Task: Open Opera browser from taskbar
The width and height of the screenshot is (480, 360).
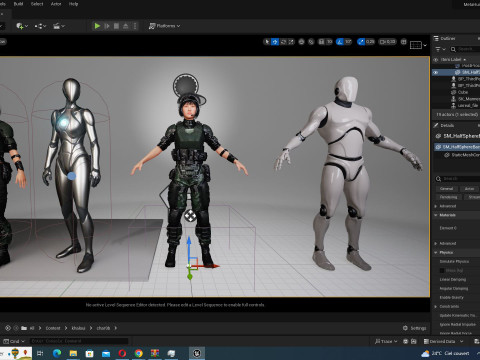Action: (x=122, y=353)
